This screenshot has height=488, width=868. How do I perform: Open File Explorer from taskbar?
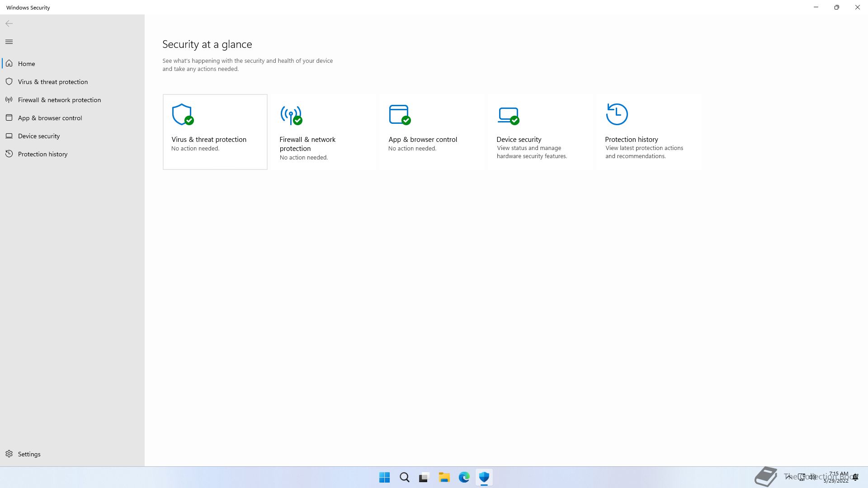tap(444, 477)
